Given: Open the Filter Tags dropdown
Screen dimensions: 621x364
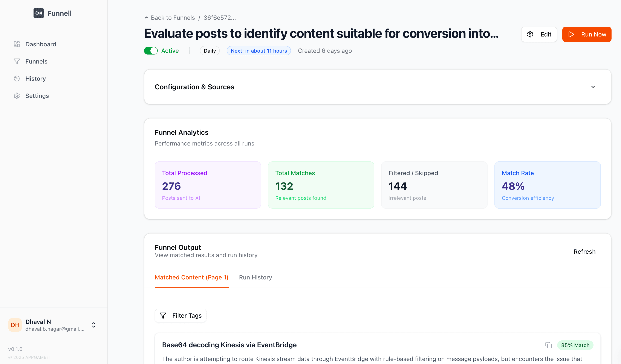Looking at the screenshot, I should point(181,315).
